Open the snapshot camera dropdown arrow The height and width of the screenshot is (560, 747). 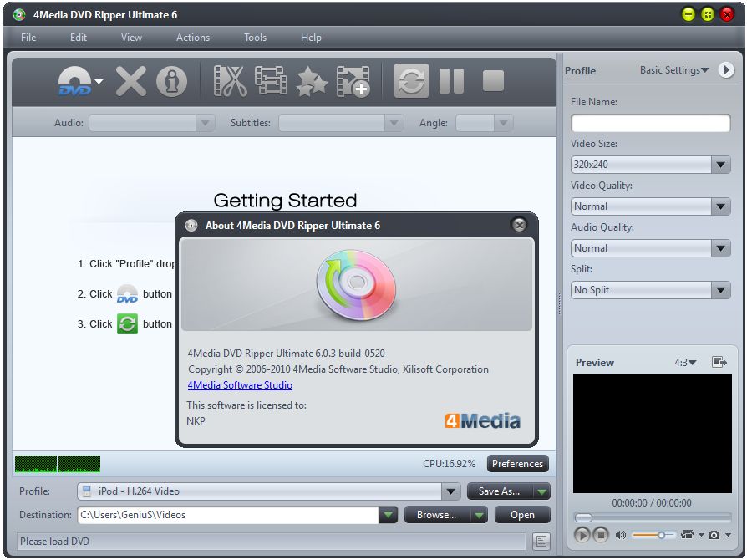728,535
